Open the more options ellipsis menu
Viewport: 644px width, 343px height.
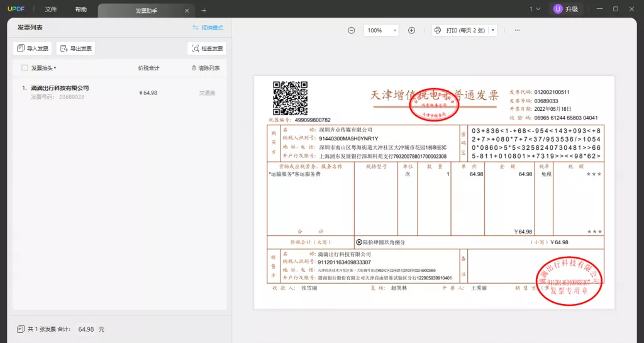click(x=517, y=30)
